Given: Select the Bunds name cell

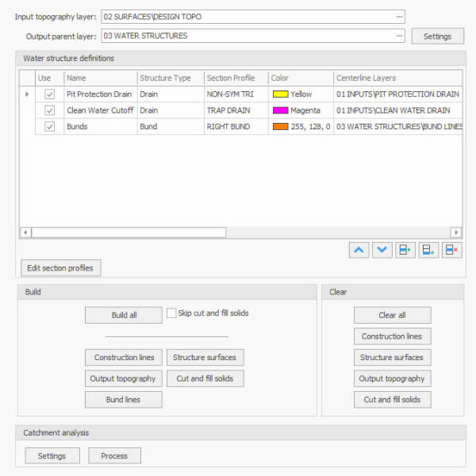Looking at the screenshot, I should pos(101,126).
